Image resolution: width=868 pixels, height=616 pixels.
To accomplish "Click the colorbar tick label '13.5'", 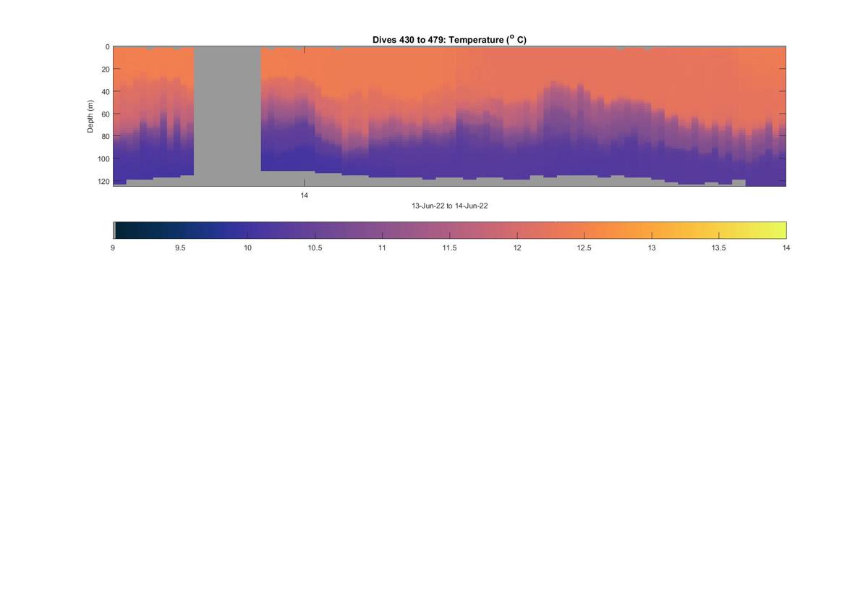I will pyautogui.click(x=719, y=248).
